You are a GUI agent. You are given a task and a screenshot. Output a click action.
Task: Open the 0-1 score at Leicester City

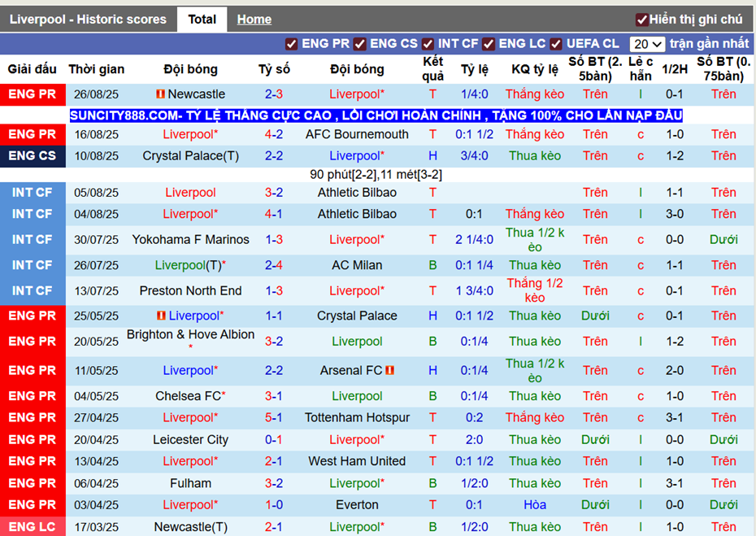[x=274, y=439]
